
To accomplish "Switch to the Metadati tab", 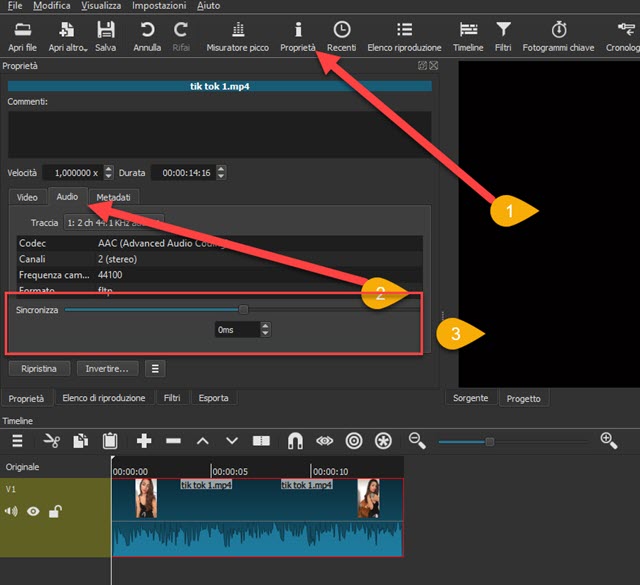I will [113, 197].
